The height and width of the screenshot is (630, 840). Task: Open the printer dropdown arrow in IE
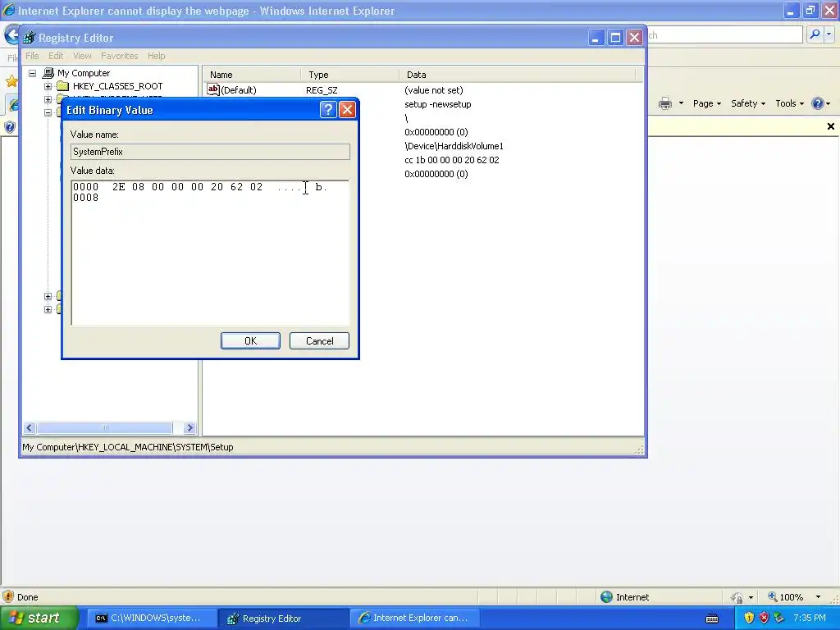coord(681,103)
